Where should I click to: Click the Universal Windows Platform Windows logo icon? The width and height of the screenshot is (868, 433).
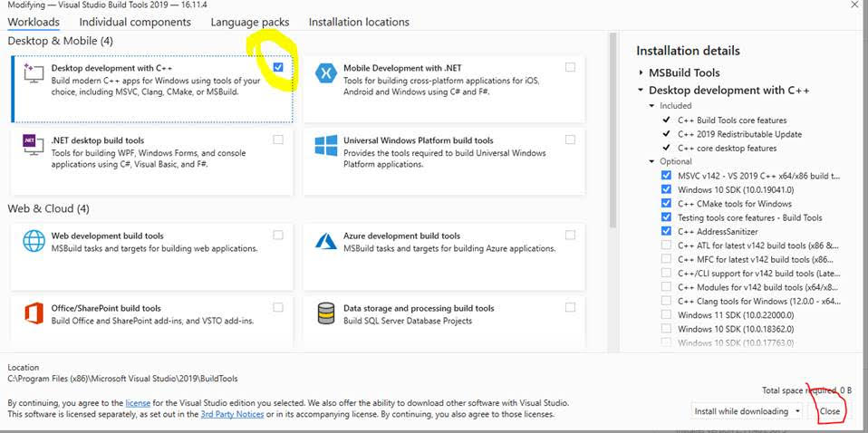(x=325, y=146)
